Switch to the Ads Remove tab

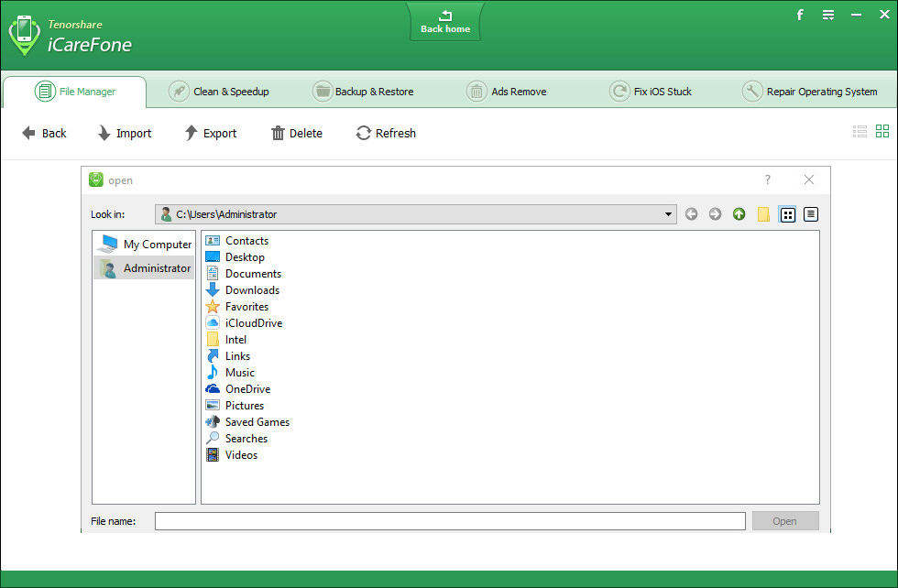[x=506, y=92]
